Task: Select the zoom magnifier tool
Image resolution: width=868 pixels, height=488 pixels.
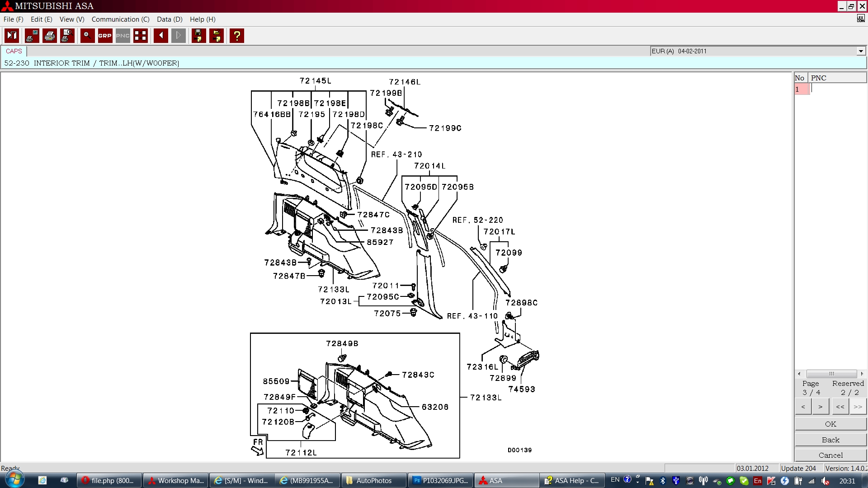Action: [x=87, y=36]
